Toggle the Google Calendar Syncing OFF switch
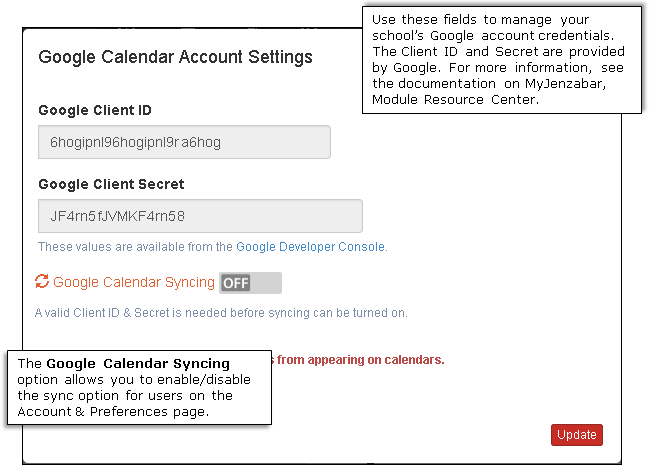This screenshot has height=472, width=650. coord(250,283)
